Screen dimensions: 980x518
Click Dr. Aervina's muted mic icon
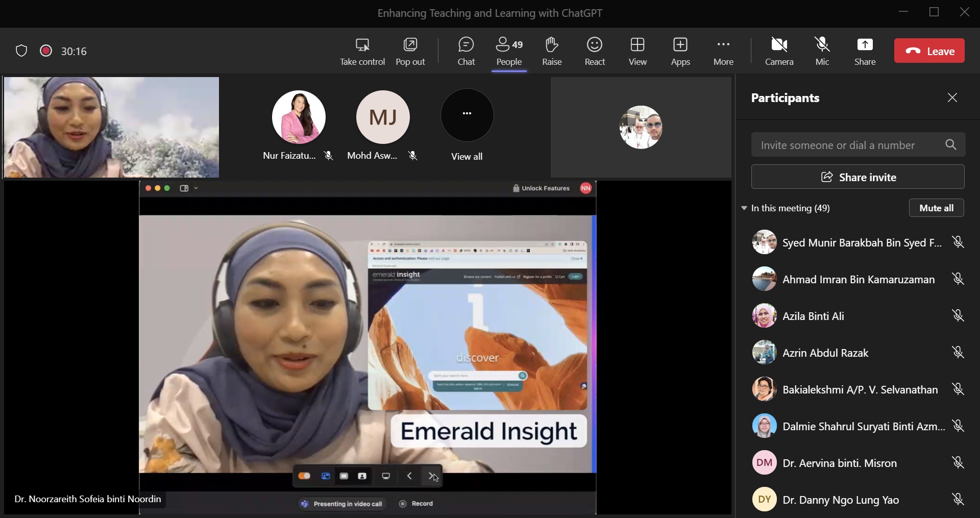pyautogui.click(x=958, y=462)
